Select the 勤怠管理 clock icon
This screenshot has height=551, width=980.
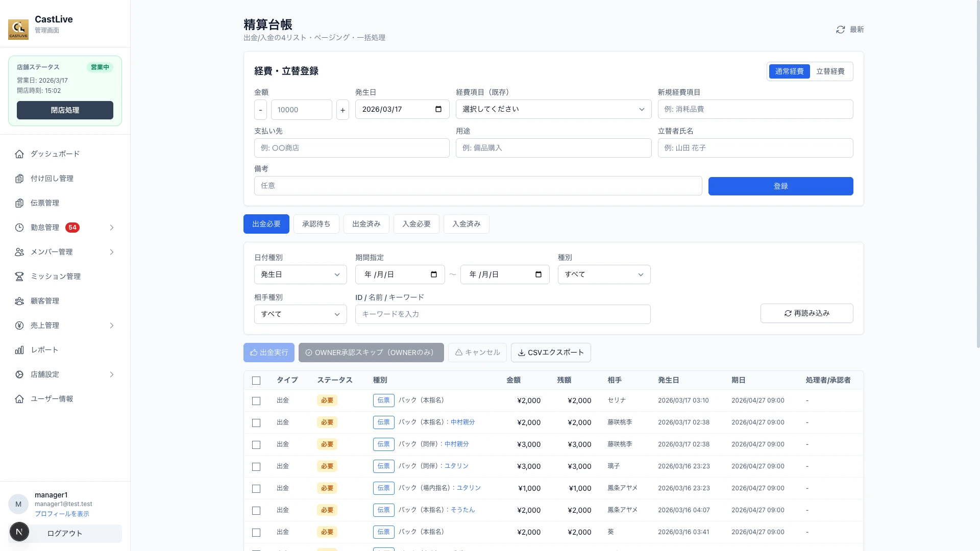pos(19,228)
